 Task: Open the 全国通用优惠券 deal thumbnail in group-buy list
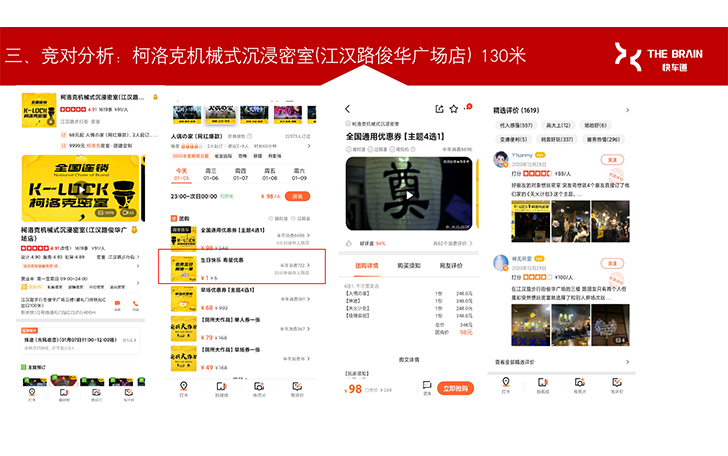pyautogui.click(x=184, y=238)
